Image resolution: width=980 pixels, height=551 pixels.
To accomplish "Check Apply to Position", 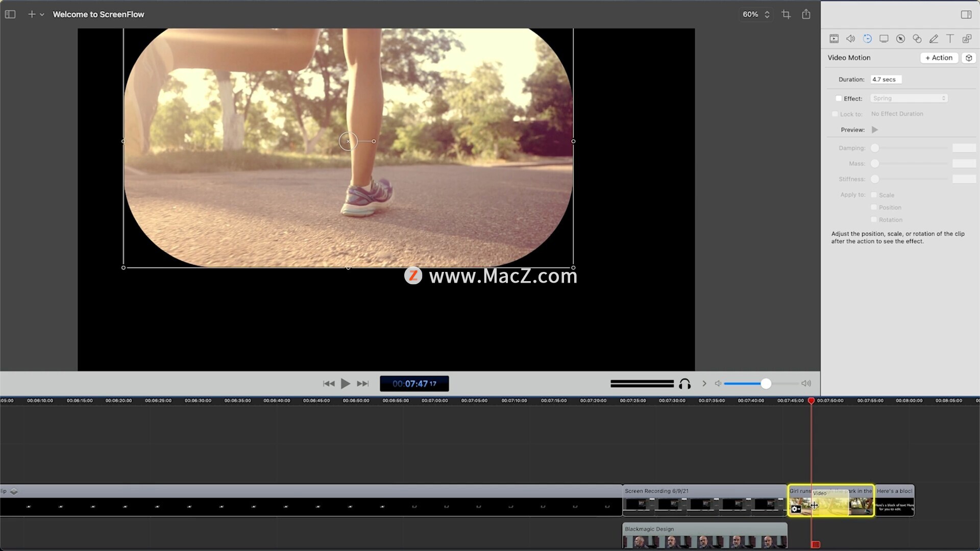I will point(874,207).
